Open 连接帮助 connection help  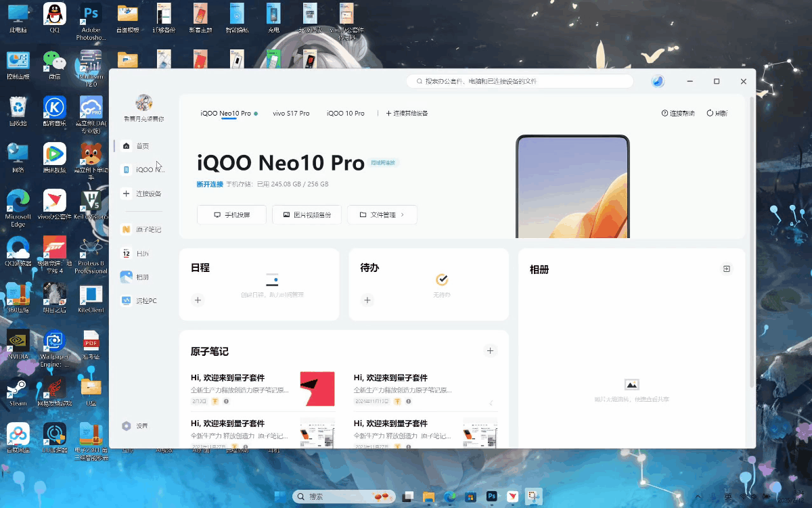coord(678,113)
